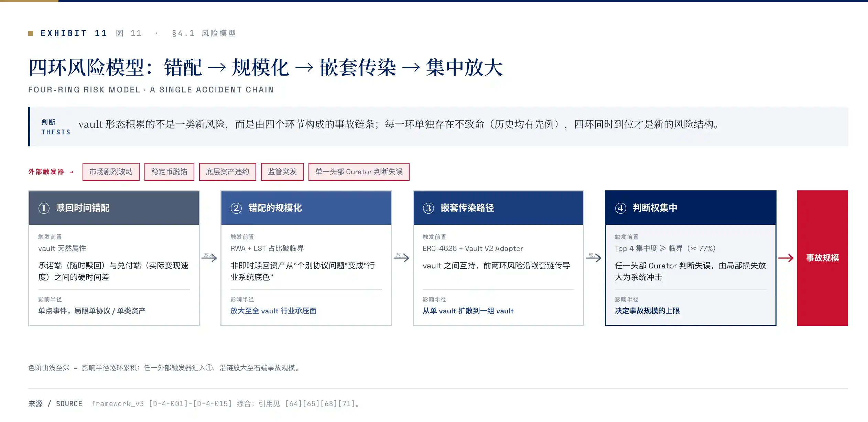Click the 四环风险模型 main title

tap(265, 67)
